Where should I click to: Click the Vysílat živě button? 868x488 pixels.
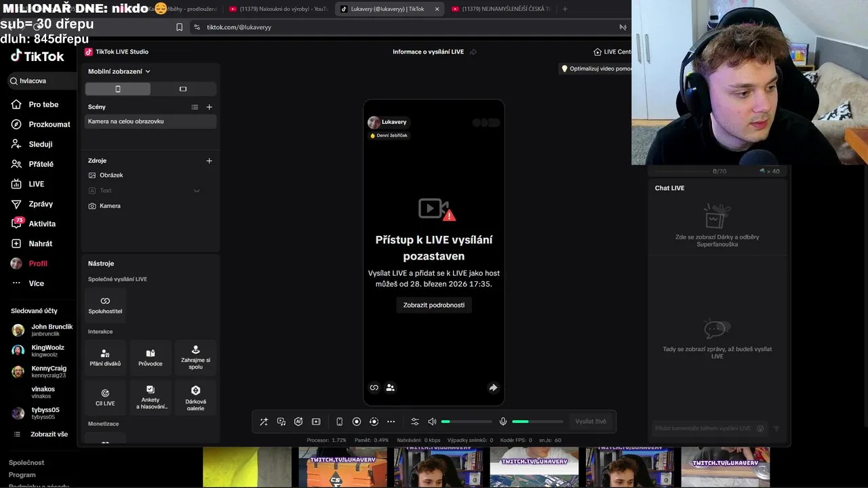591,422
